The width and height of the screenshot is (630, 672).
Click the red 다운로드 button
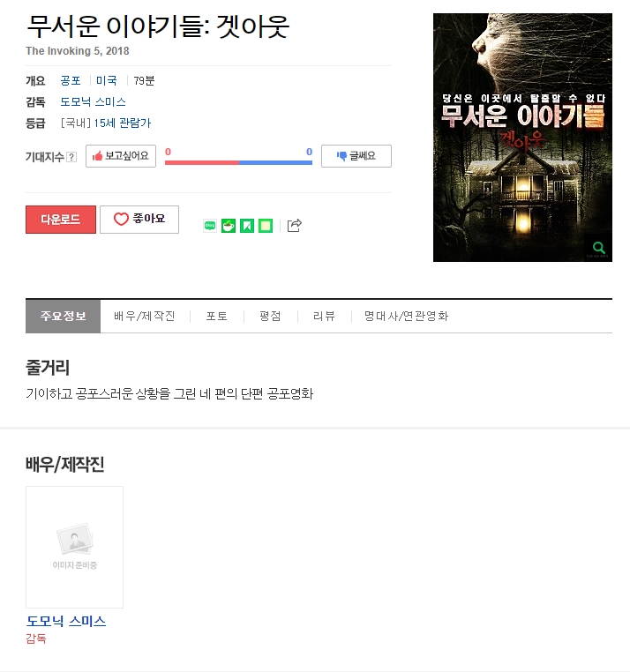pyautogui.click(x=61, y=220)
